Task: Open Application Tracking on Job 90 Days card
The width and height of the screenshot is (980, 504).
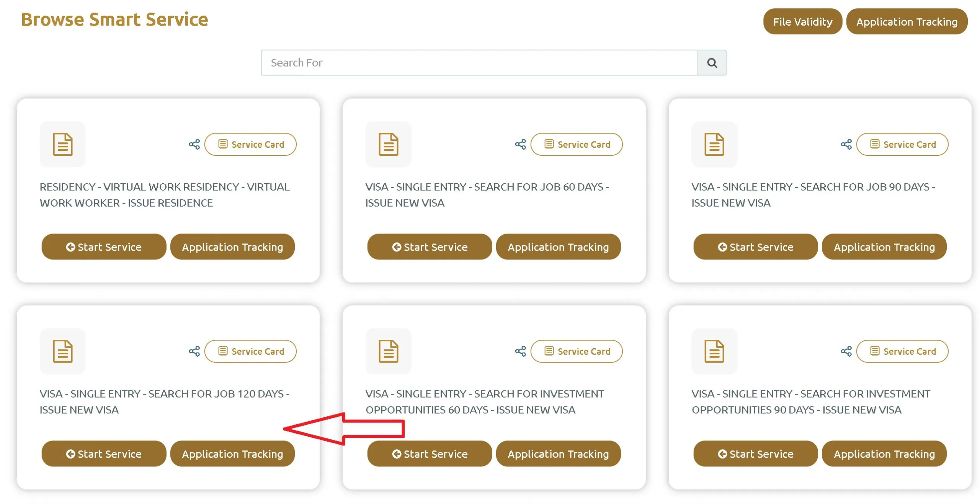Action: (884, 247)
